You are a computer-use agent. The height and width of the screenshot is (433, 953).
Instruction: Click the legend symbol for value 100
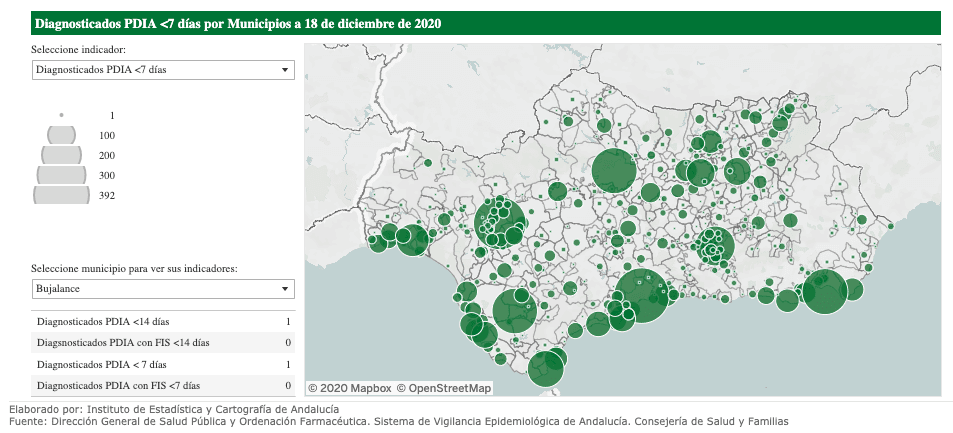point(61,135)
